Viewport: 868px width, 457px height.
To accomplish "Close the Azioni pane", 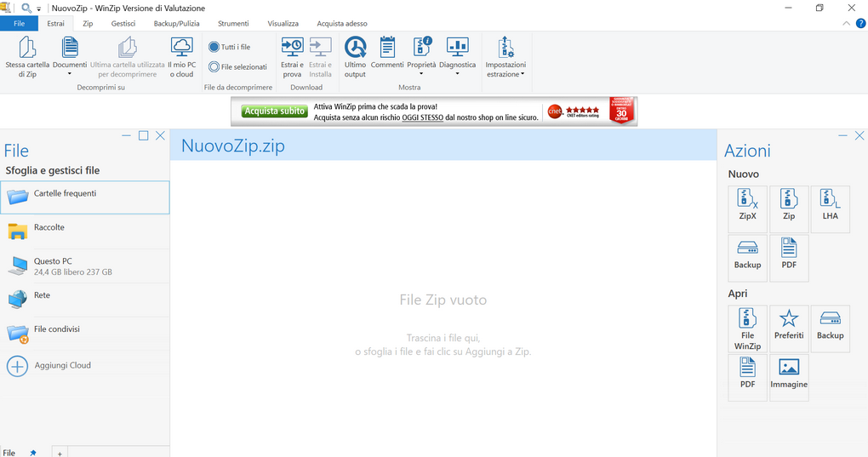I will pos(859,135).
